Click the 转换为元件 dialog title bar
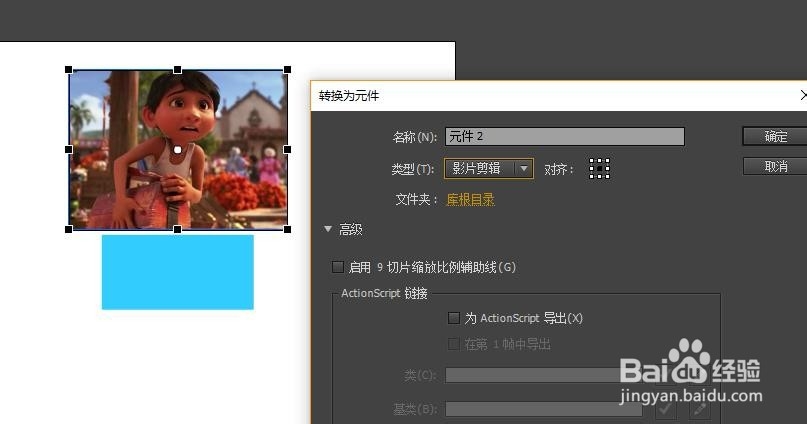 tap(558, 96)
